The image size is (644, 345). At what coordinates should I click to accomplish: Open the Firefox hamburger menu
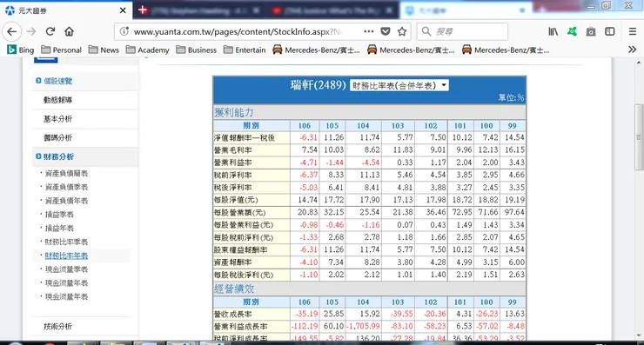click(x=633, y=31)
